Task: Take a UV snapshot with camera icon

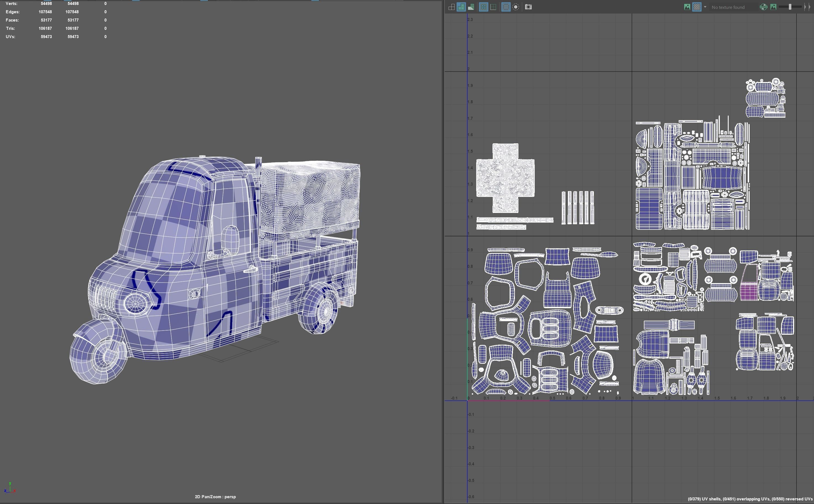Action: (x=528, y=7)
